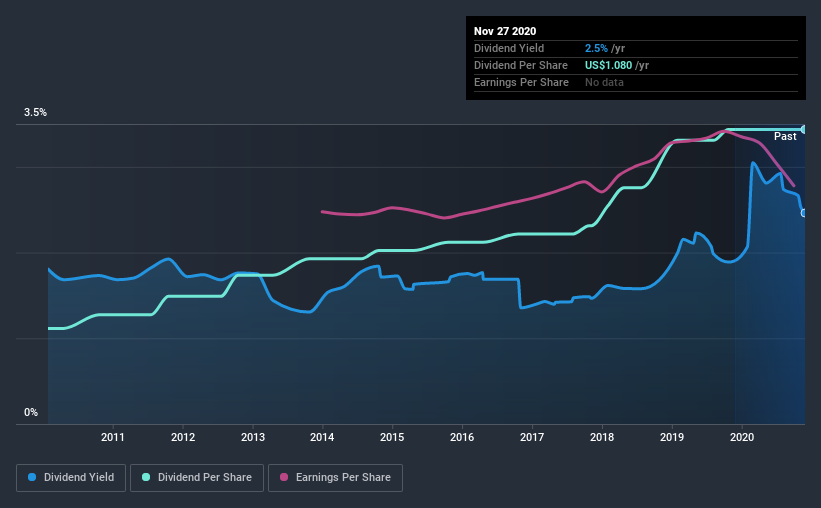Click the pink Earnings Per Share legend dot
821x508 pixels.
coord(284,477)
